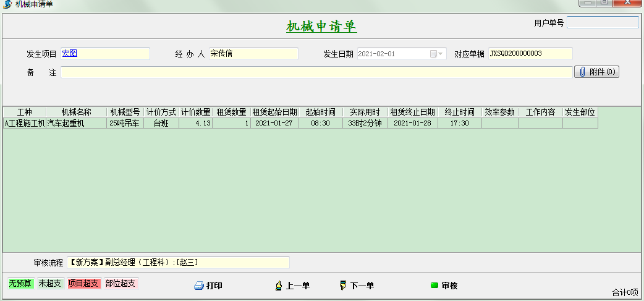The height and width of the screenshot is (301, 644).
Task: Select the 08:30 start time cell
Action: tap(320, 123)
